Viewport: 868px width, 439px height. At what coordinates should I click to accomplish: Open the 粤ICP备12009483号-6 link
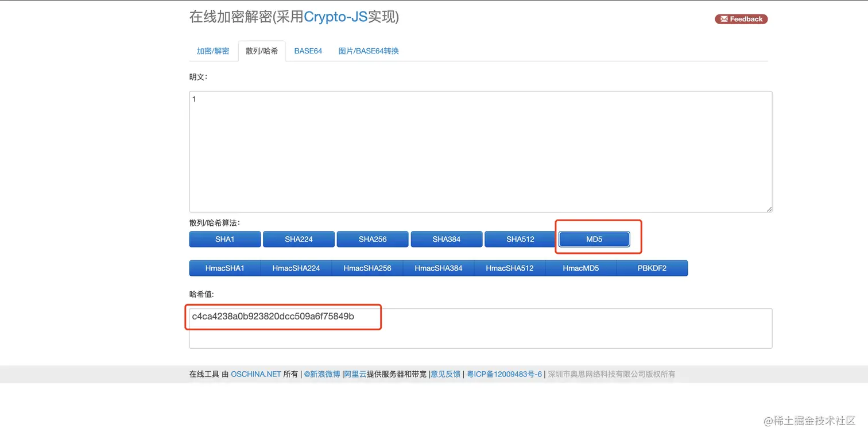[504, 374]
